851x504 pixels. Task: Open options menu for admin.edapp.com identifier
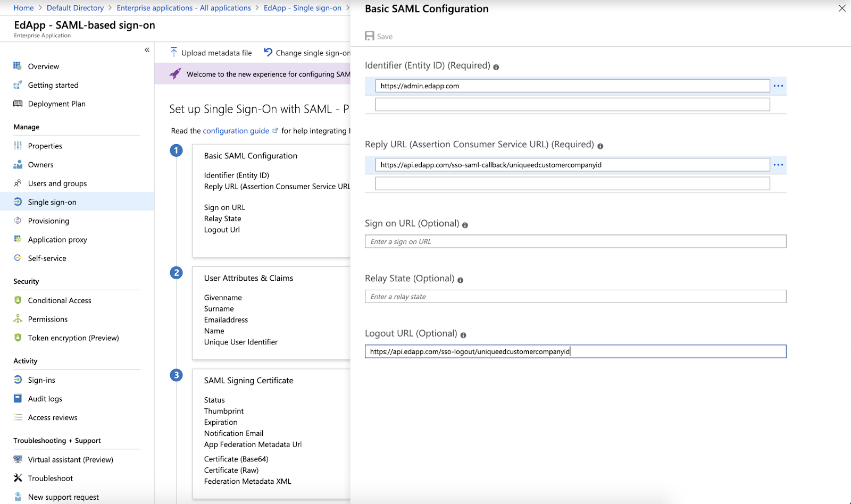(778, 86)
